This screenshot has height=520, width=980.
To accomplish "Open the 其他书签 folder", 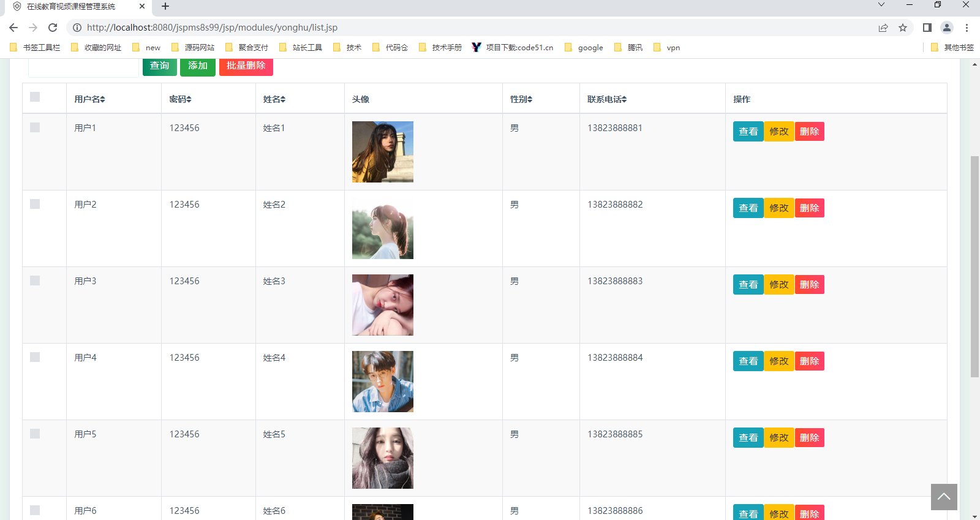I will tap(952, 48).
